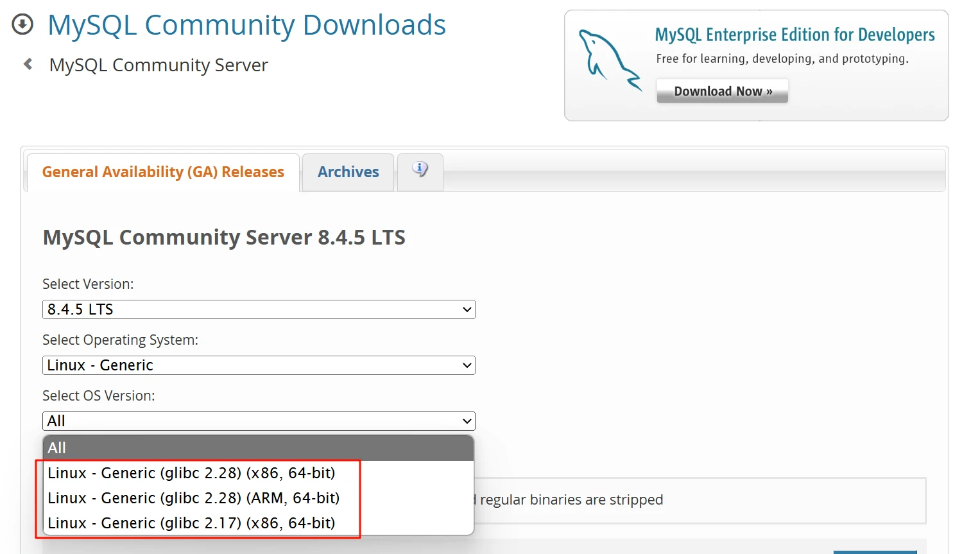Switch to General Availability (GA) Releases tab
The height and width of the screenshot is (554, 980).
[163, 172]
